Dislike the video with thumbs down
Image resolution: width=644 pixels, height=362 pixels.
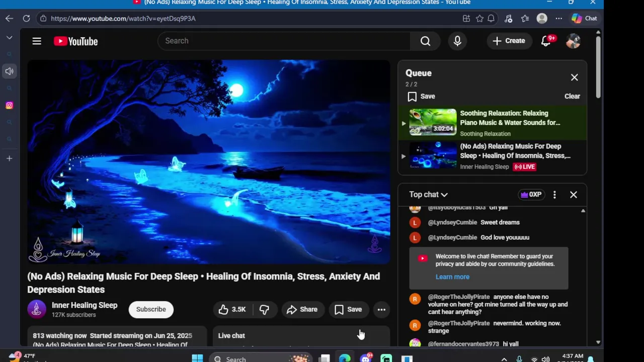[x=264, y=309]
